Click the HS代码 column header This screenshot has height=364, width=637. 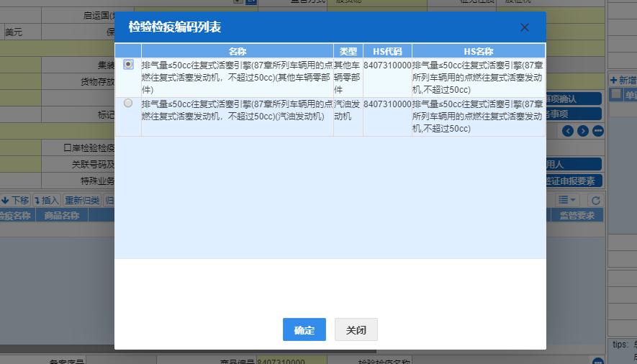[387, 51]
